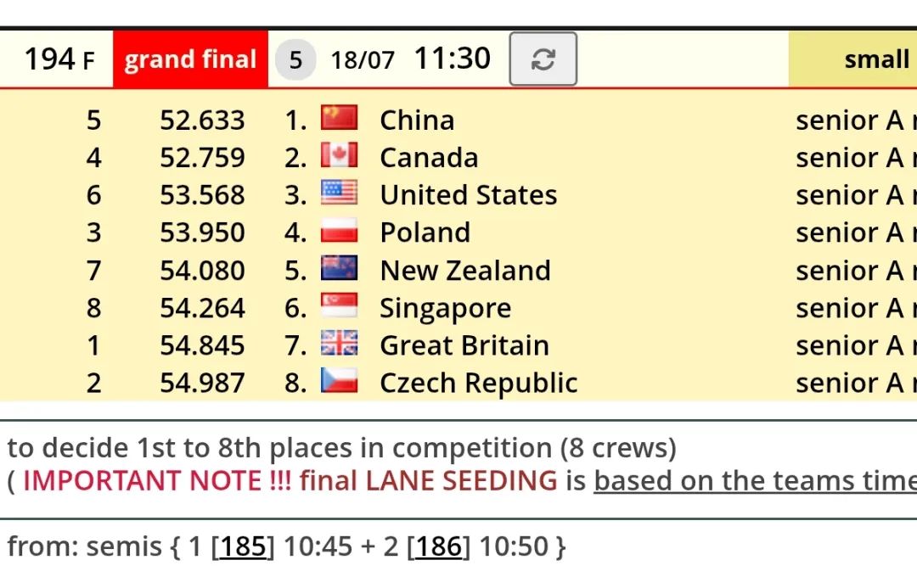Click the United States flag icon
This screenshot has height=588, width=917.
coord(339,193)
